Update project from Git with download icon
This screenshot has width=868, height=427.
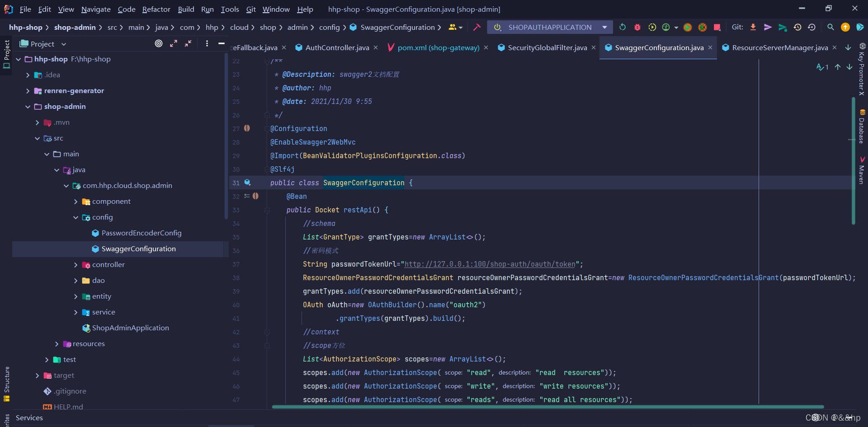click(753, 27)
